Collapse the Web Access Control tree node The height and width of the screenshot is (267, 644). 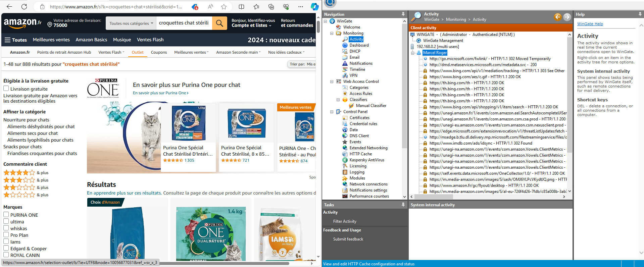click(x=332, y=82)
